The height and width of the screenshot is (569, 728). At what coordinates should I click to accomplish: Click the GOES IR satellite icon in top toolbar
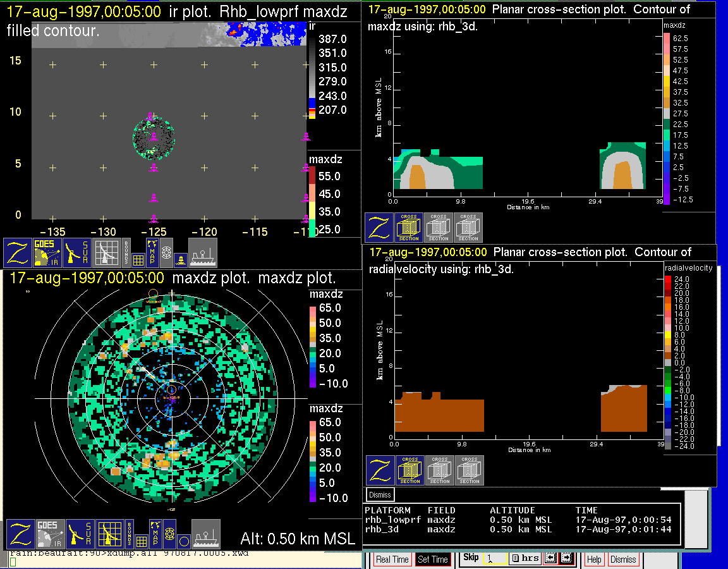[48, 252]
